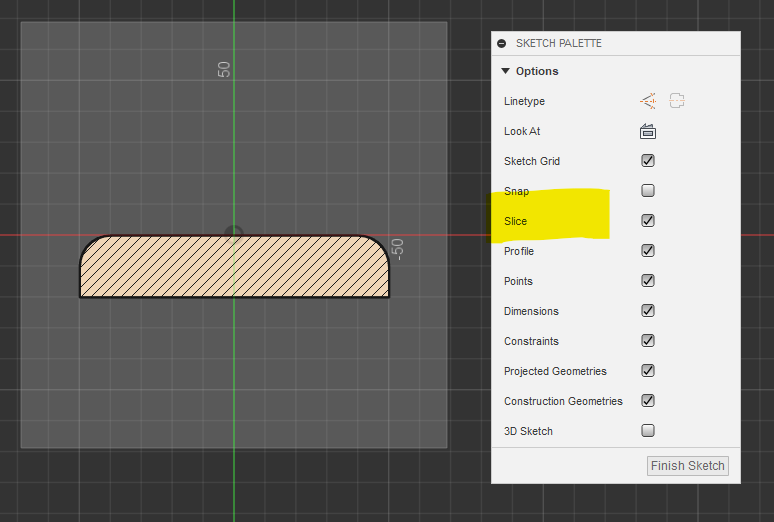The image size is (774, 522).
Task: Hide Projected Geometries using its checkbox
Action: [x=648, y=371]
